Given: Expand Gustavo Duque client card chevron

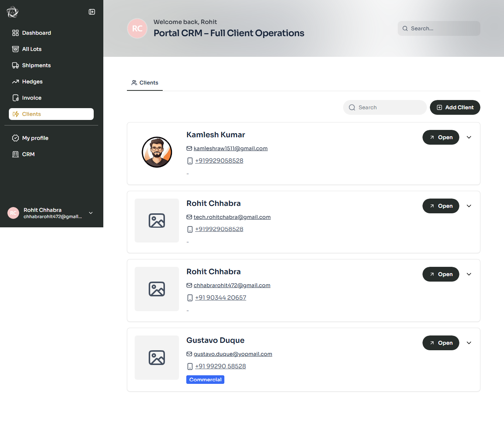Looking at the screenshot, I should (469, 343).
